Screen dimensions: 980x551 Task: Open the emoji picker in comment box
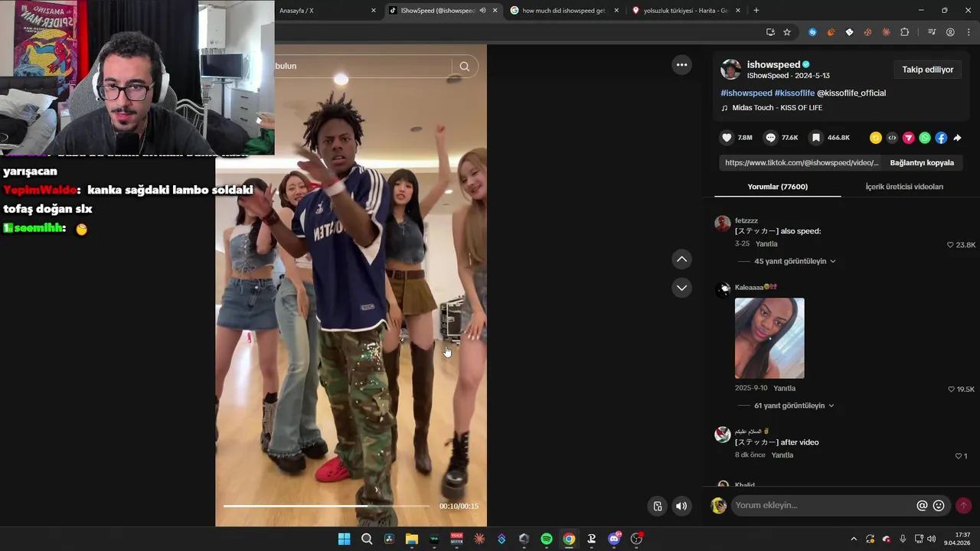[939, 505]
